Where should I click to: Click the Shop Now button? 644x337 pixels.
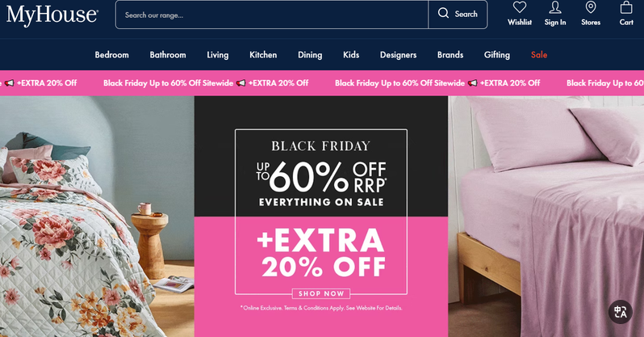point(321,293)
